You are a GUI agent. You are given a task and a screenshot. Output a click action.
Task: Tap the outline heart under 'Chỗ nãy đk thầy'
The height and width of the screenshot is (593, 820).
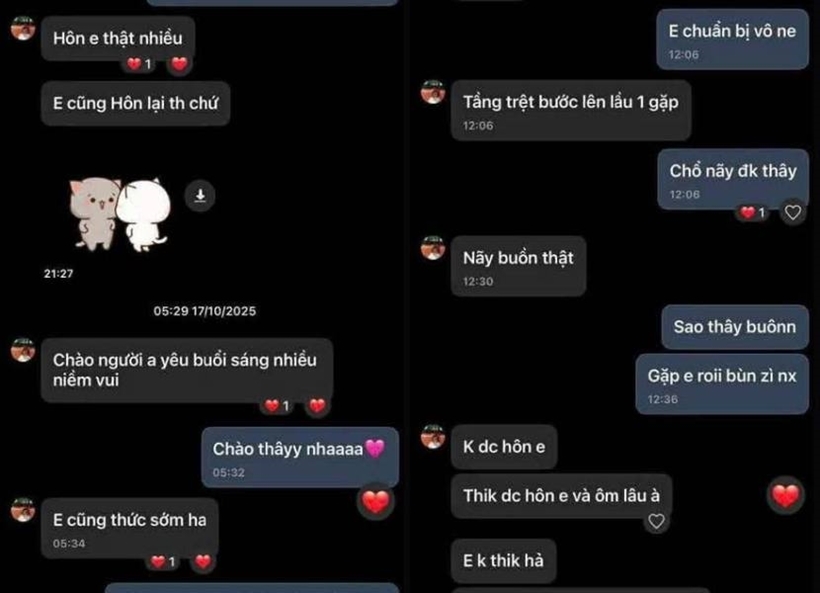(x=793, y=212)
